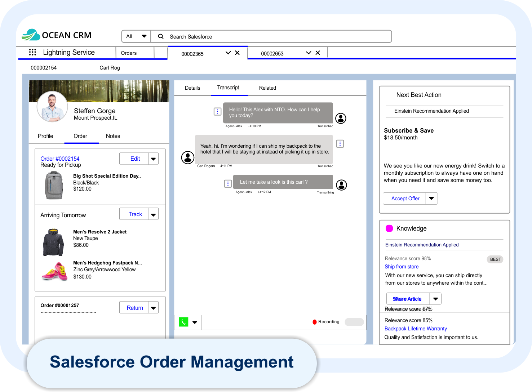
Task: Click the Steffen Gorge customer name
Action: (x=95, y=111)
